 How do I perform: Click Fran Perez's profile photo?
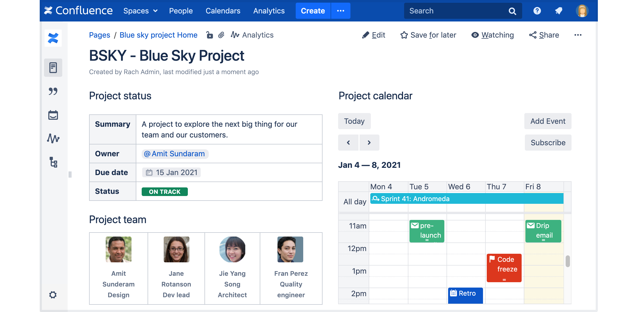pos(290,249)
